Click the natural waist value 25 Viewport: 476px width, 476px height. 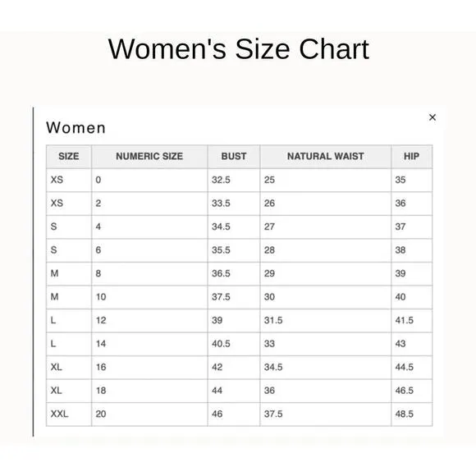point(269,180)
